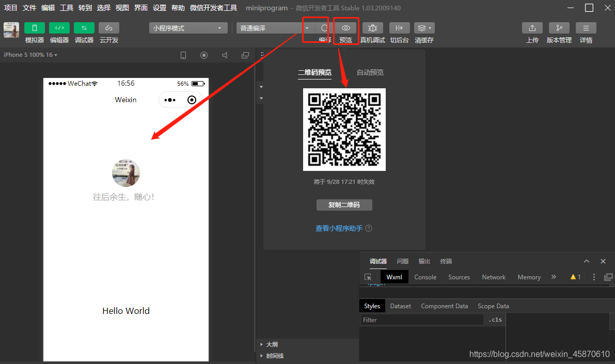Click the 上传 upload icon
This screenshot has width=615, height=364.
coord(532,28)
